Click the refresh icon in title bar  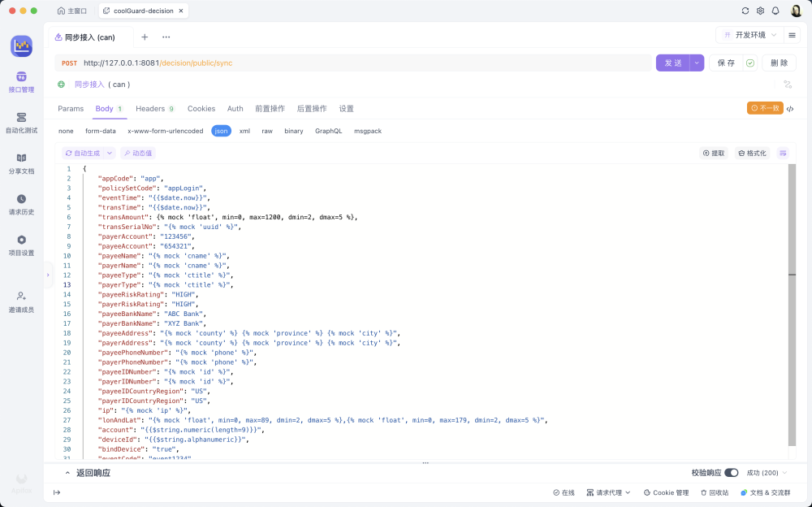(745, 11)
